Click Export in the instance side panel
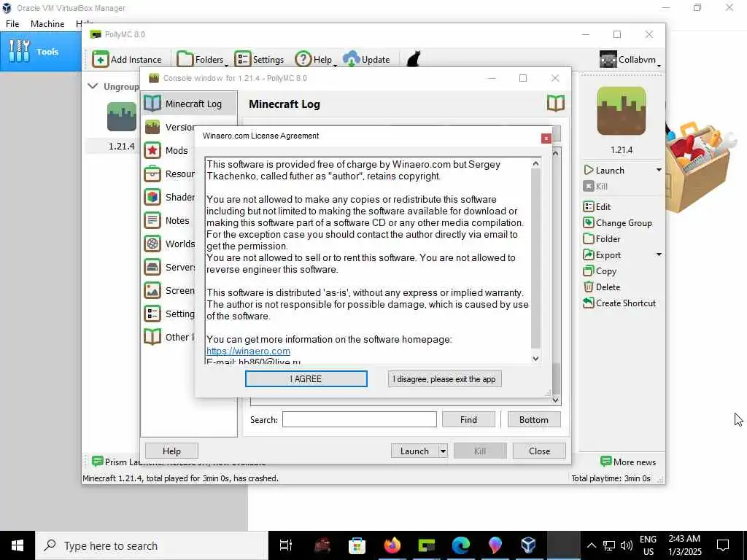The height and width of the screenshot is (560, 747). click(602, 255)
